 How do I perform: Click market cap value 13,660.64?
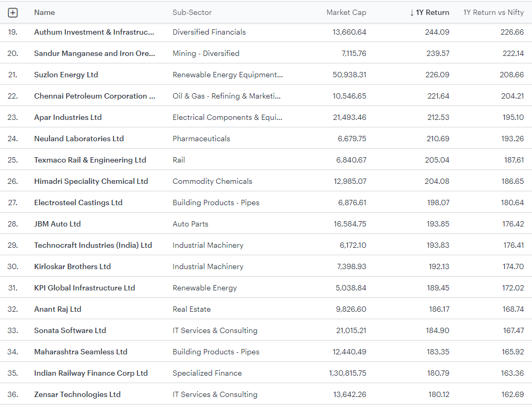(349, 33)
